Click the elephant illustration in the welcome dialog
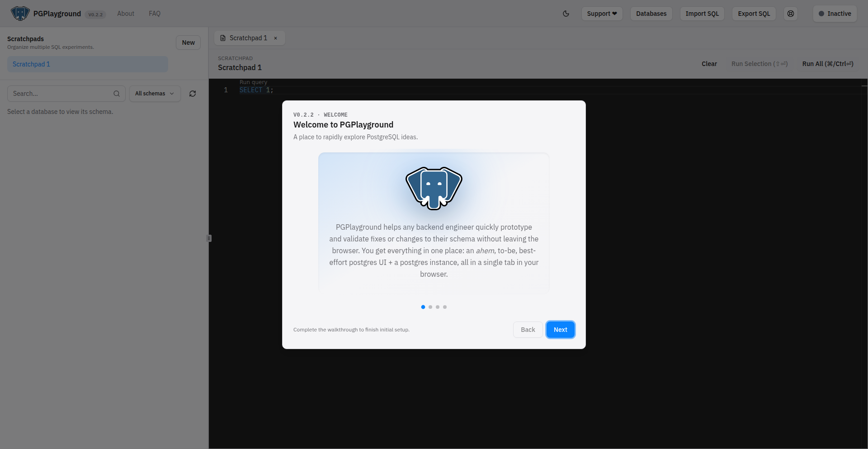Image resolution: width=868 pixels, height=449 pixels. coord(434,188)
